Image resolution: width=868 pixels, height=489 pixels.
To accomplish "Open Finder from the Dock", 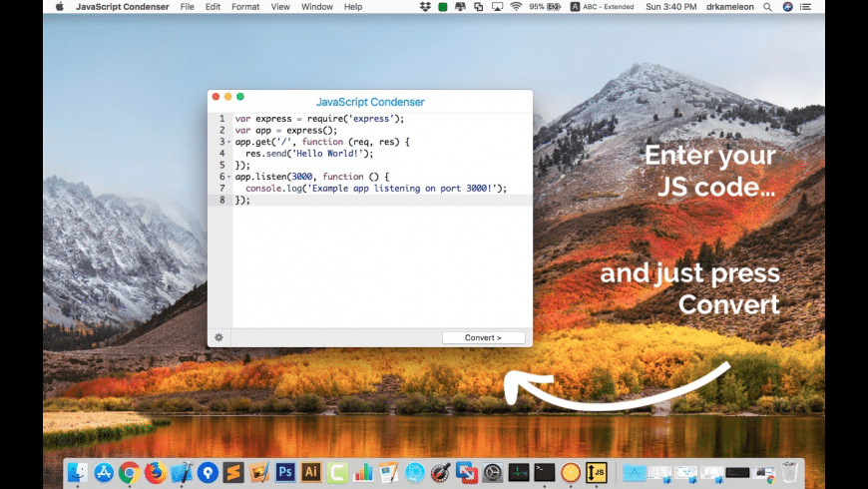I will (78, 472).
